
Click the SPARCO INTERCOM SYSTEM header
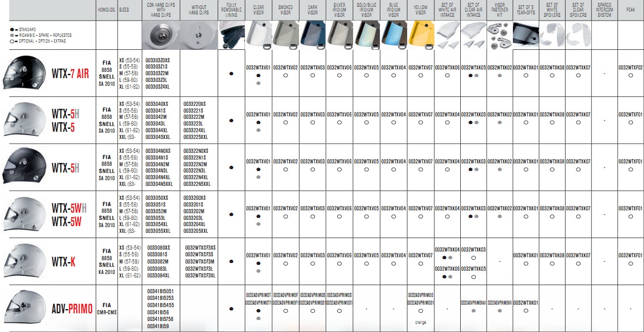click(604, 10)
